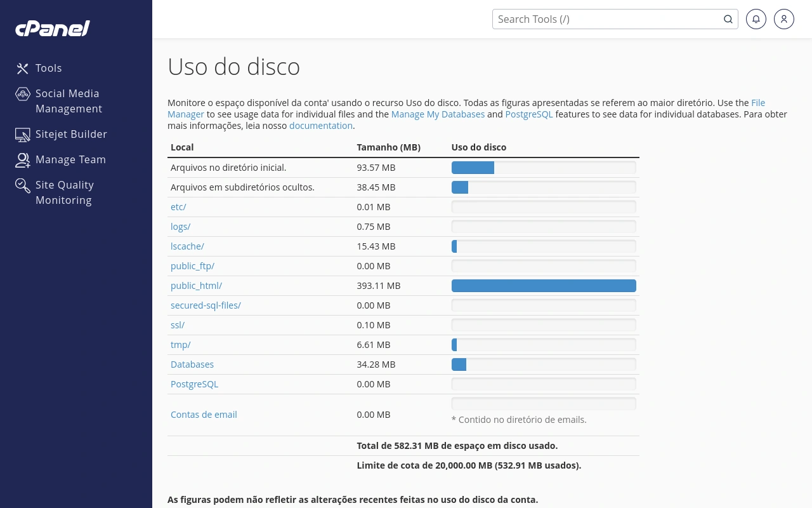Open the Manage Team section
Screen dimensions: 812x508
[x=70, y=159]
